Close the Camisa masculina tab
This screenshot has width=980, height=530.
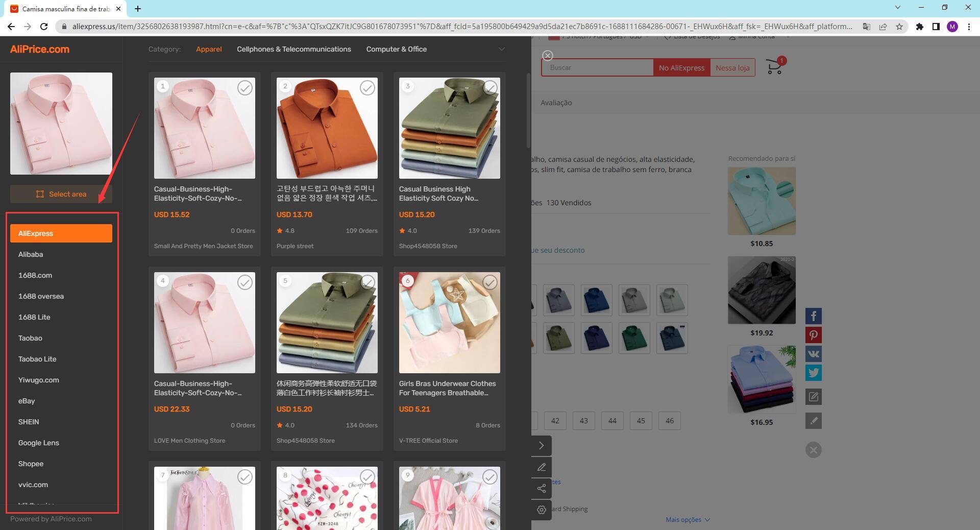click(118, 9)
